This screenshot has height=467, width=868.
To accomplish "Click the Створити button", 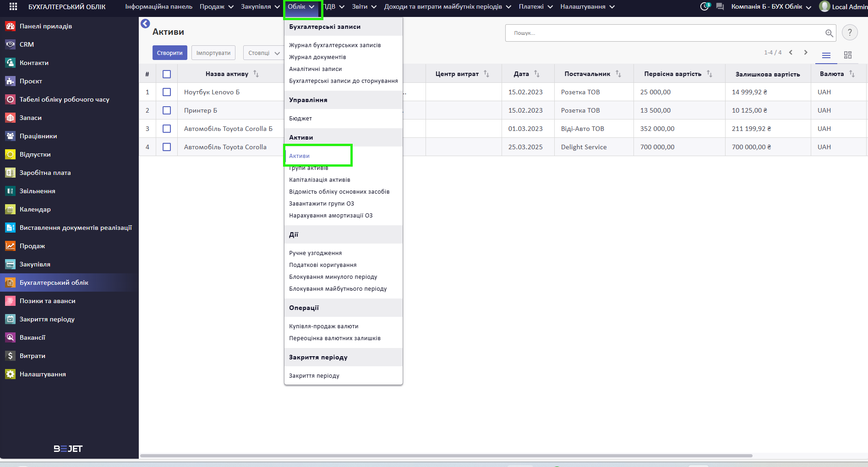I will coord(170,53).
